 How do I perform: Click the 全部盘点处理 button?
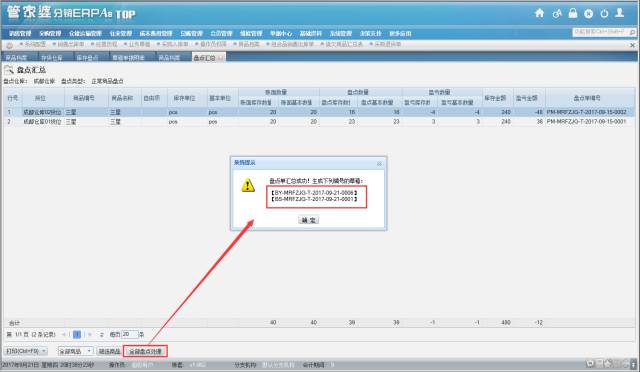(145, 351)
